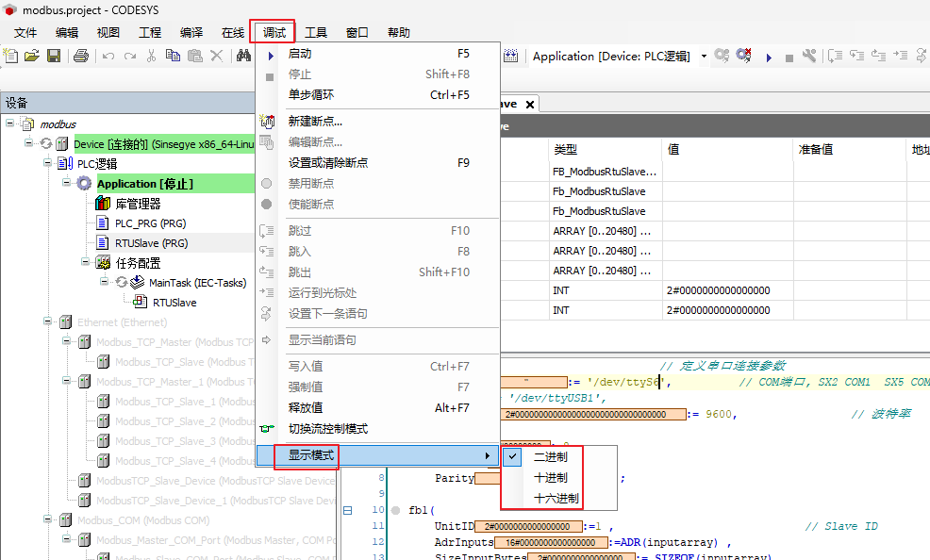Select 十六进制 hexadecimal display mode
Viewport: 930px width, 560px height.
coord(556,498)
